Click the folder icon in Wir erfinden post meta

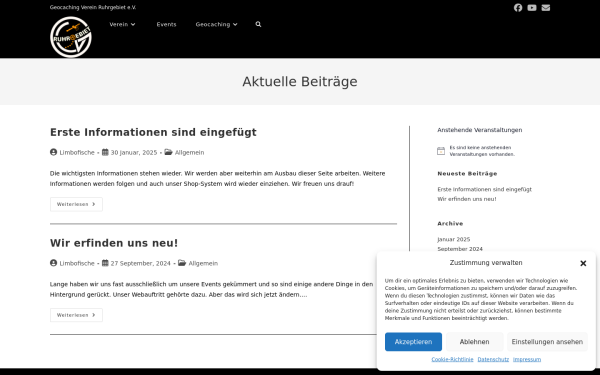point(182,263)
